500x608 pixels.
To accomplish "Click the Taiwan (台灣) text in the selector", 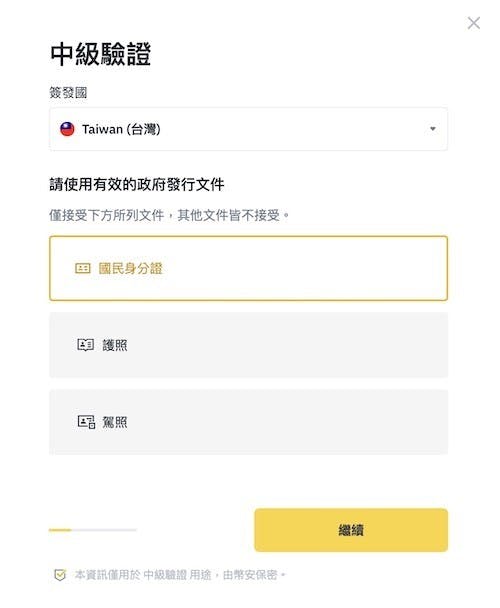I will [121, 129].
